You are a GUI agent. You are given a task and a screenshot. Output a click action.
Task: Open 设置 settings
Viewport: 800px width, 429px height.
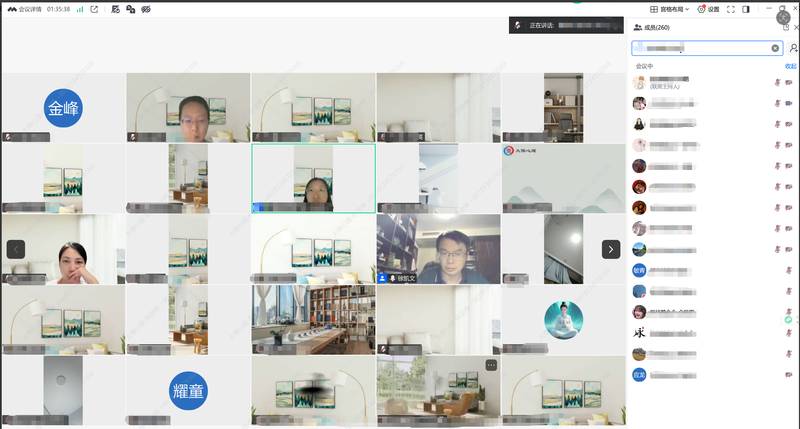point(708,9)
